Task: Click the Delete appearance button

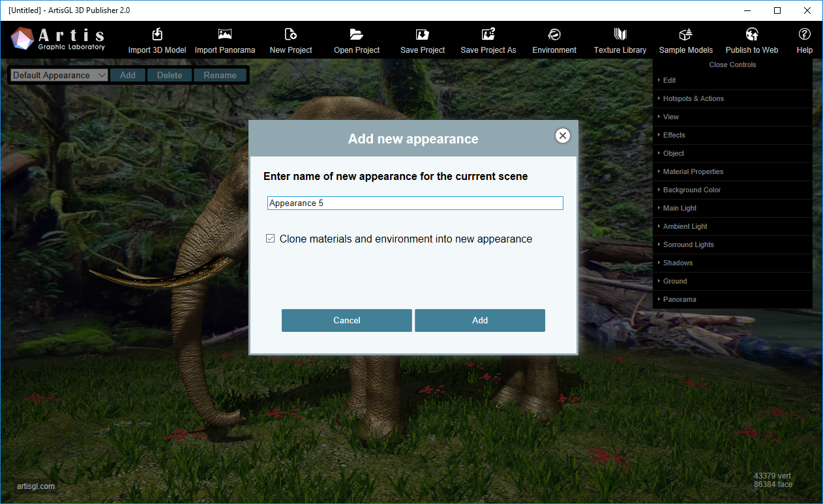Action: (170, 75)
